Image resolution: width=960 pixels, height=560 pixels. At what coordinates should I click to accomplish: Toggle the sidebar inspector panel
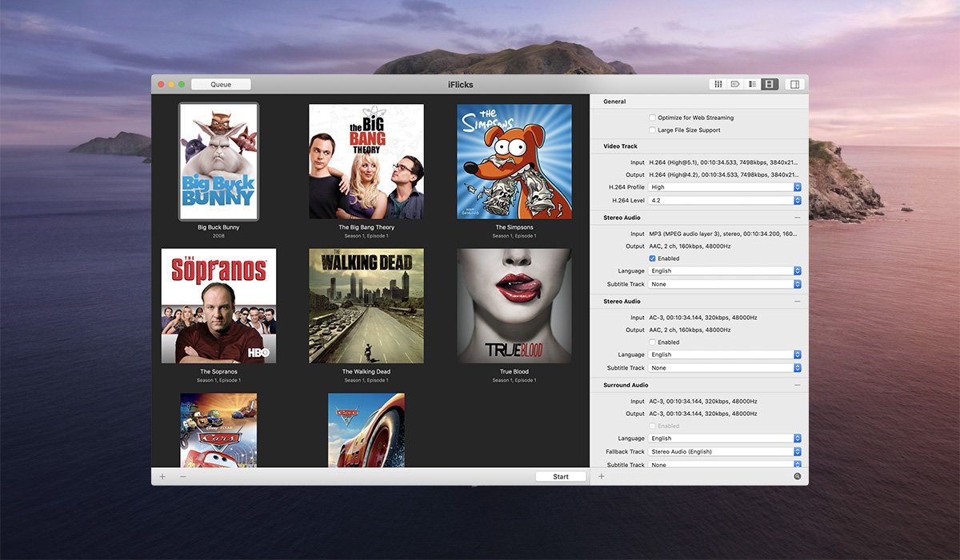pos(794,84)
